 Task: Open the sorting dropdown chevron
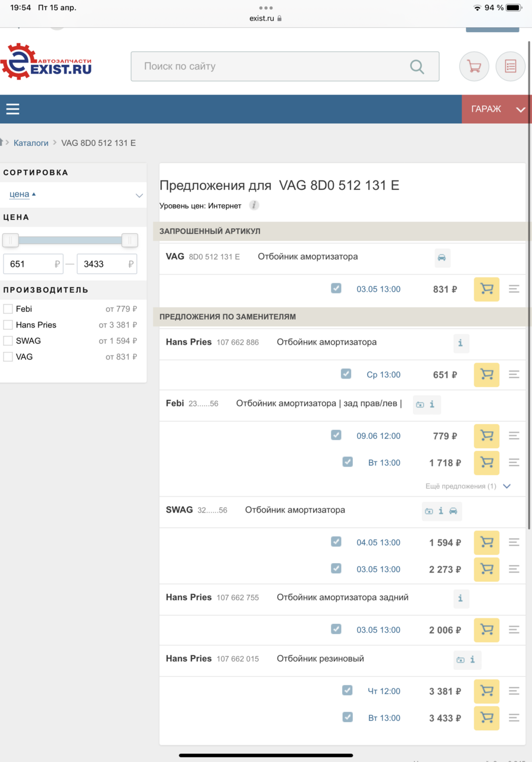(139, 195)
